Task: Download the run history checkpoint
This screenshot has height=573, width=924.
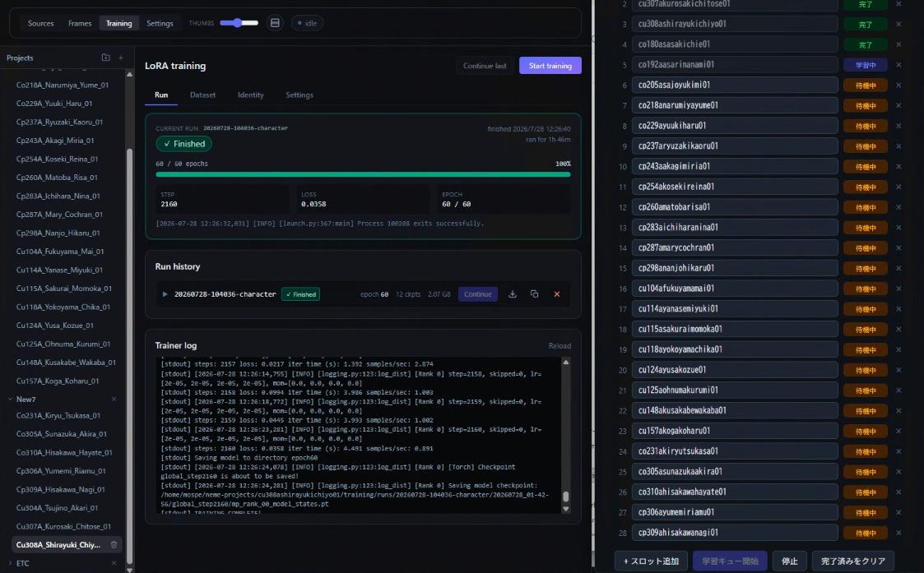Action: pos(513,293)
